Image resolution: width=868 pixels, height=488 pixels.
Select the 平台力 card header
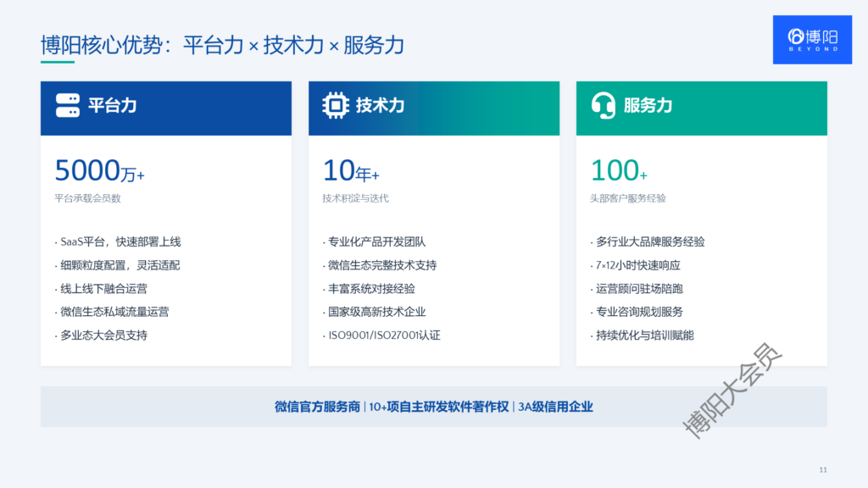pyautogui.click(x=166, y=108)
